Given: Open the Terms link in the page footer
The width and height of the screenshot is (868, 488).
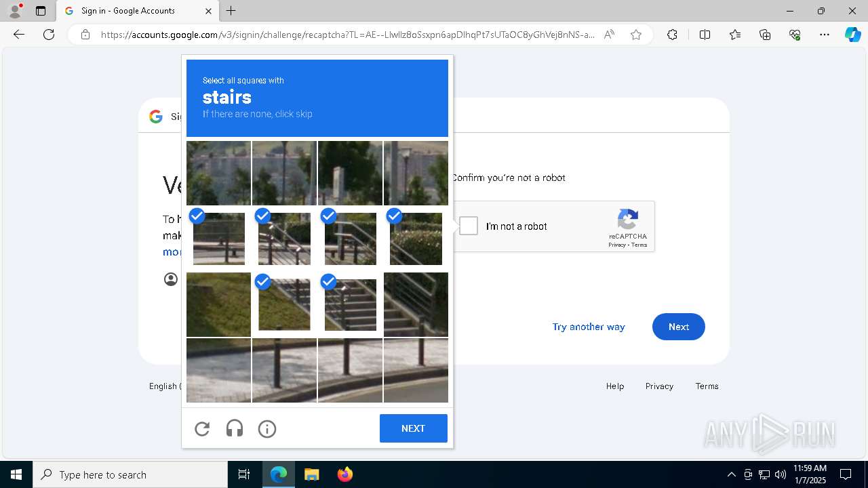Looking at the screenshot, I should tap(707, 386).
